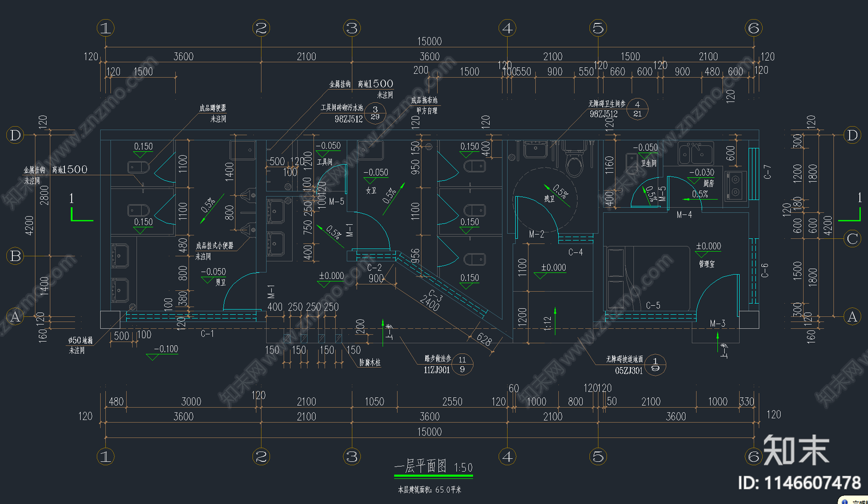This screenshot has height=504, width=868.
Task: Click detail reference bubble 4/21
Action: [x=637, y=109]
